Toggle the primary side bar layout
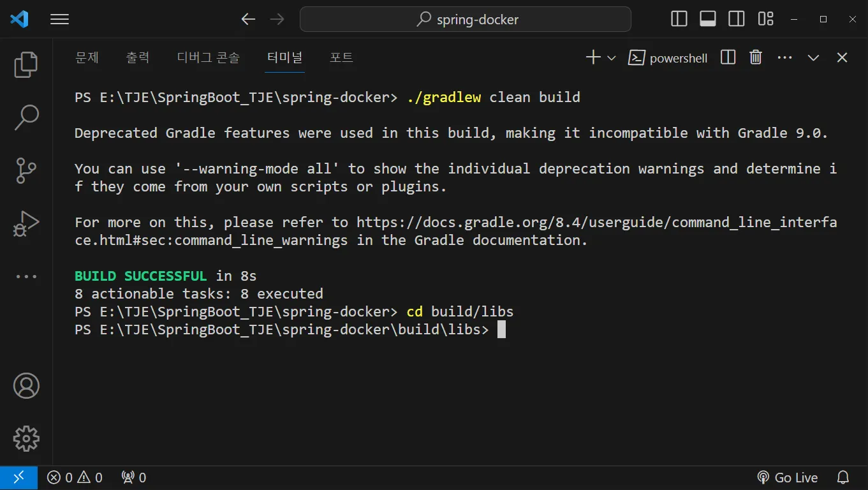Viewport: 868px width, 490px height. pos(679,19)
